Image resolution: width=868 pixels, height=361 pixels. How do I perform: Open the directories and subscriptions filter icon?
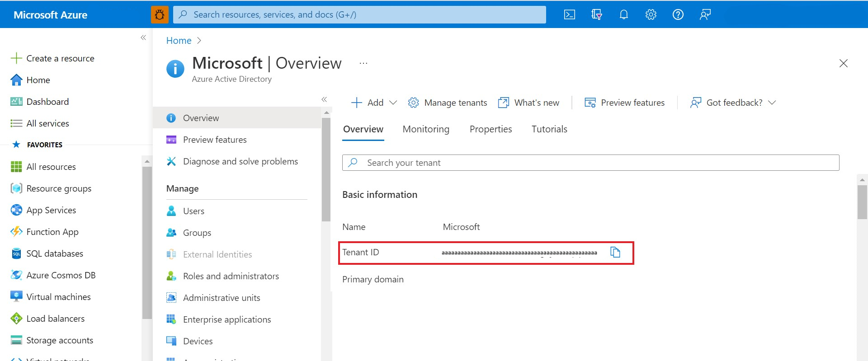coord(597,14)
